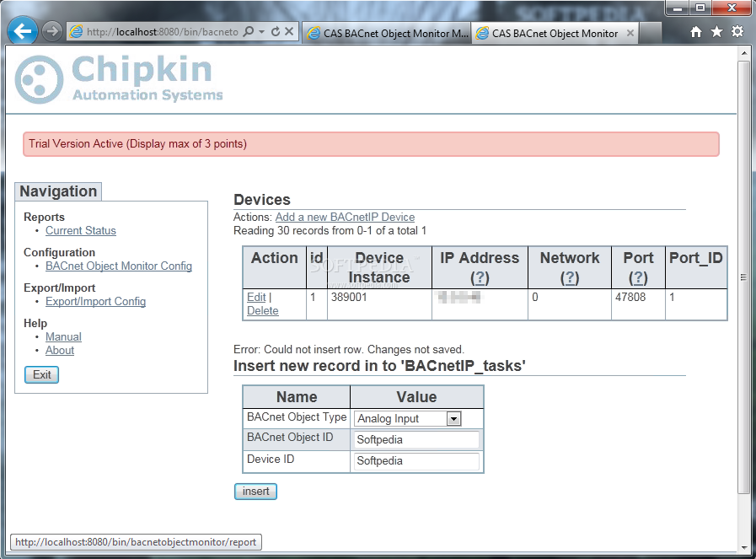Click the scrollbar down arrow
Viewport: 756px width, 559px height.
(x=744, y=548)
